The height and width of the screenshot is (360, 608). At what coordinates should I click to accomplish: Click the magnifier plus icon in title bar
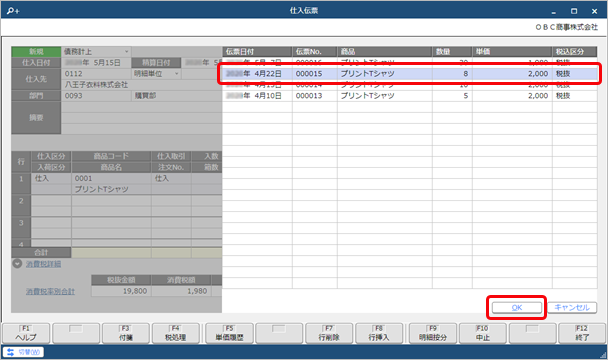click(13, 11)
